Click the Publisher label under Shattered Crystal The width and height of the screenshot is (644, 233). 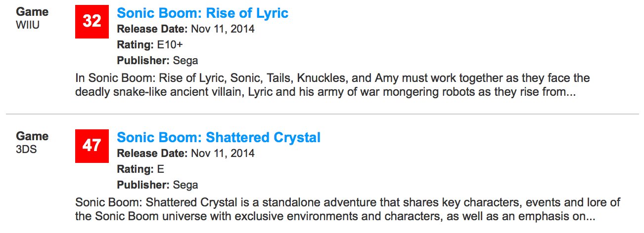[x=143, y=186]
